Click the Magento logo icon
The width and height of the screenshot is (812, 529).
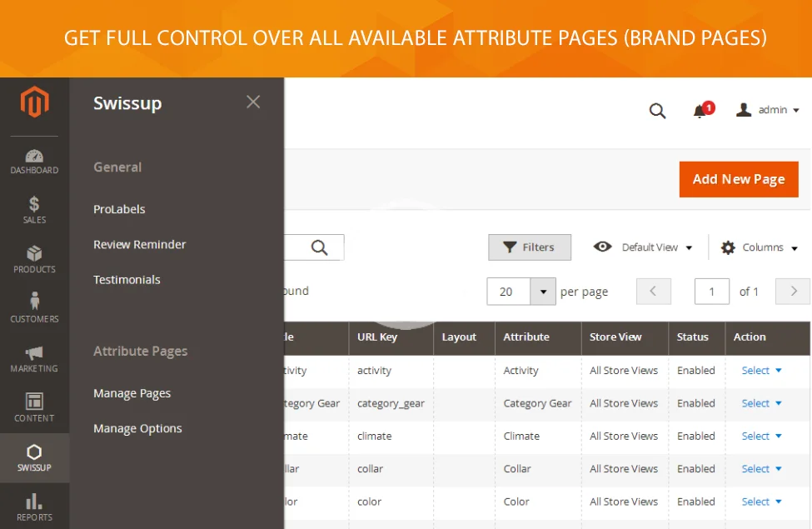pyautogui.click(x=34, y=103)
